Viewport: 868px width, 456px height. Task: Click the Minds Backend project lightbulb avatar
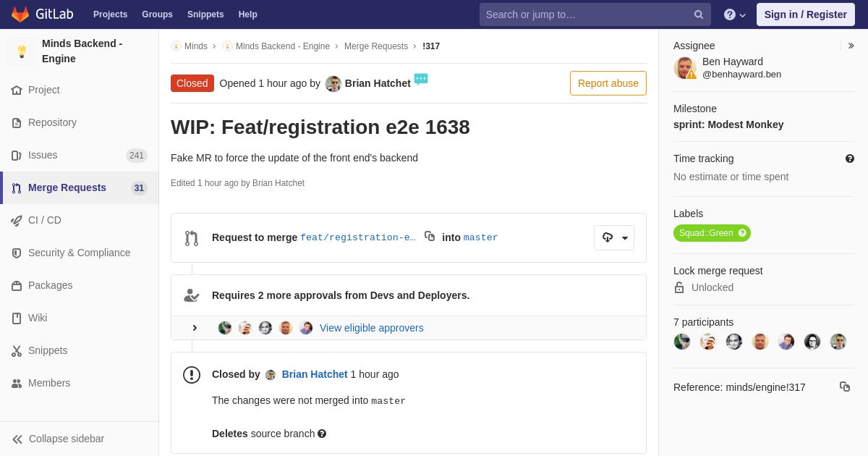point(22,51)
